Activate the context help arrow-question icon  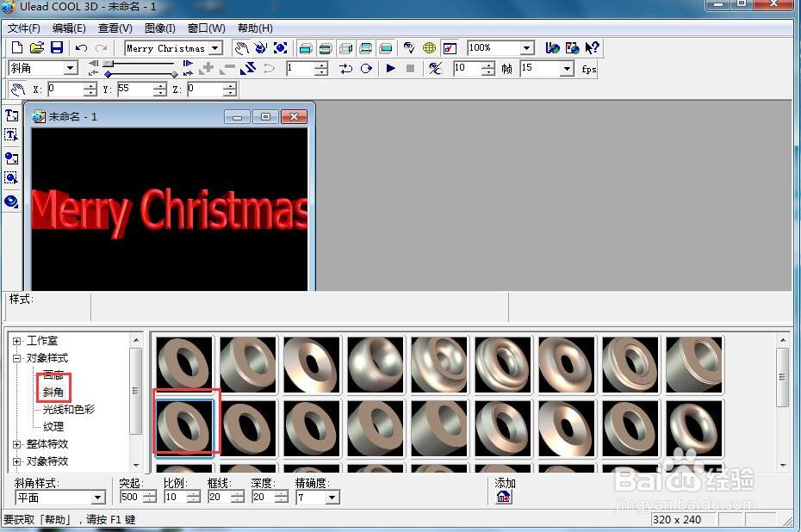pyautogui.click(x=592, y=48)
